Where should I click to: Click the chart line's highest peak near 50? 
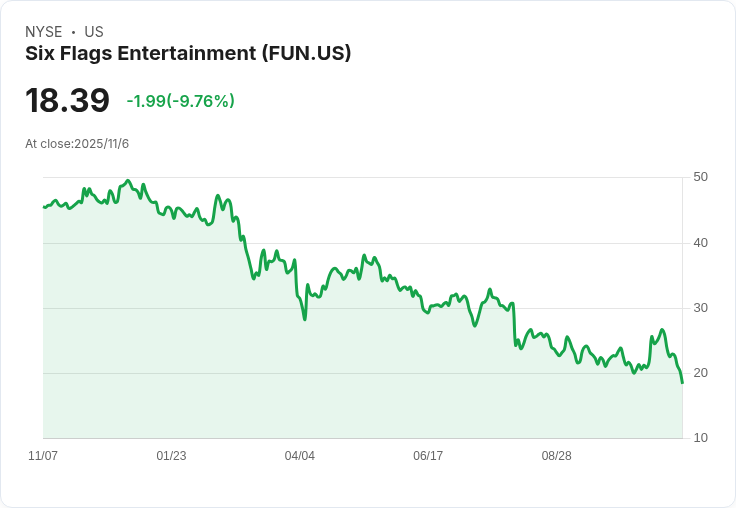(128, 180)
